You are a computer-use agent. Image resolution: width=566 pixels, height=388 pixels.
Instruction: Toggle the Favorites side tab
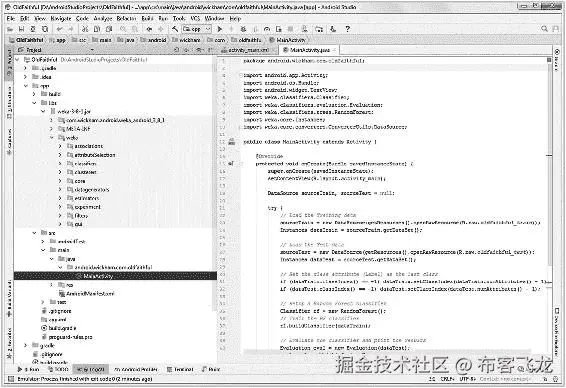click(10, 344)
